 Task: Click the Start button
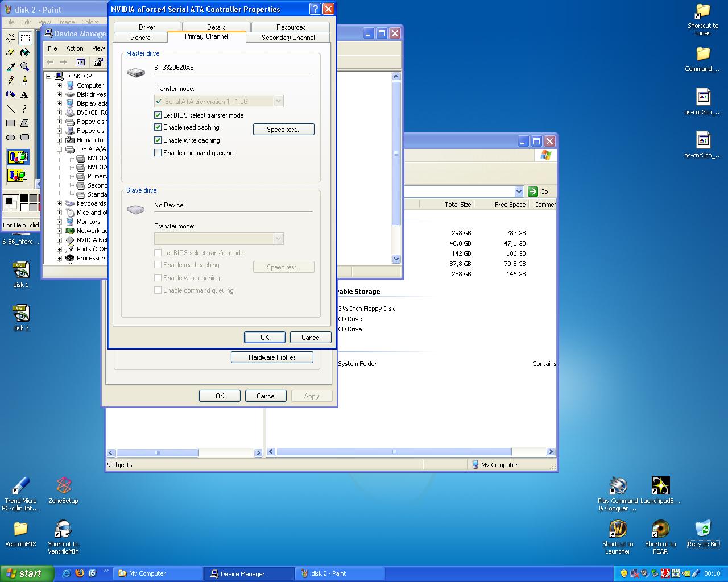(27, 573)
